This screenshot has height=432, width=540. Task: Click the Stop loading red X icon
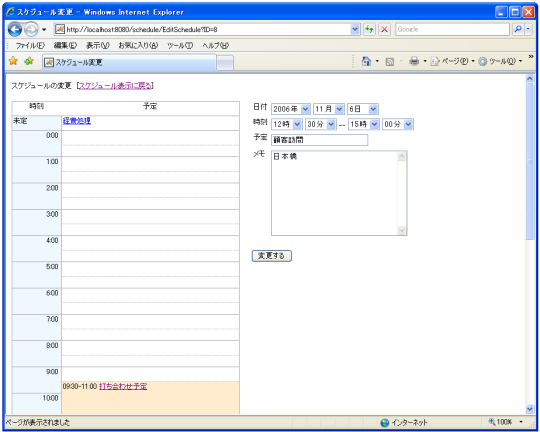[x=384, y=29]
